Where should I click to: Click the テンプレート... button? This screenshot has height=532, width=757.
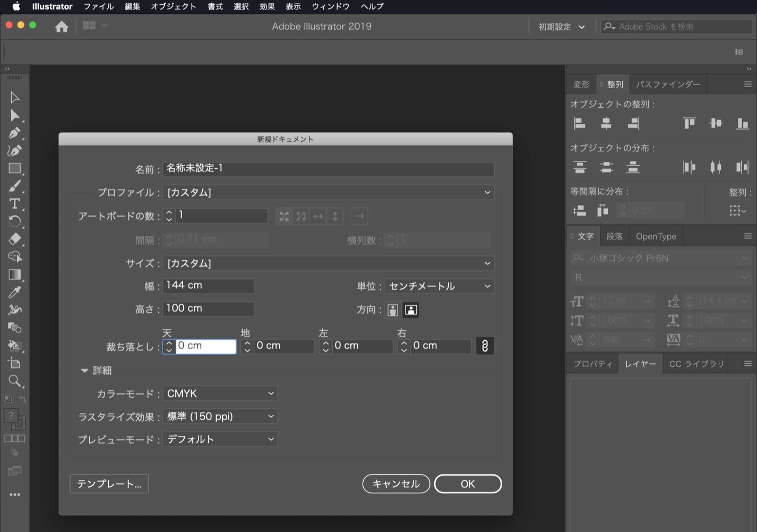tap(109, 484)
